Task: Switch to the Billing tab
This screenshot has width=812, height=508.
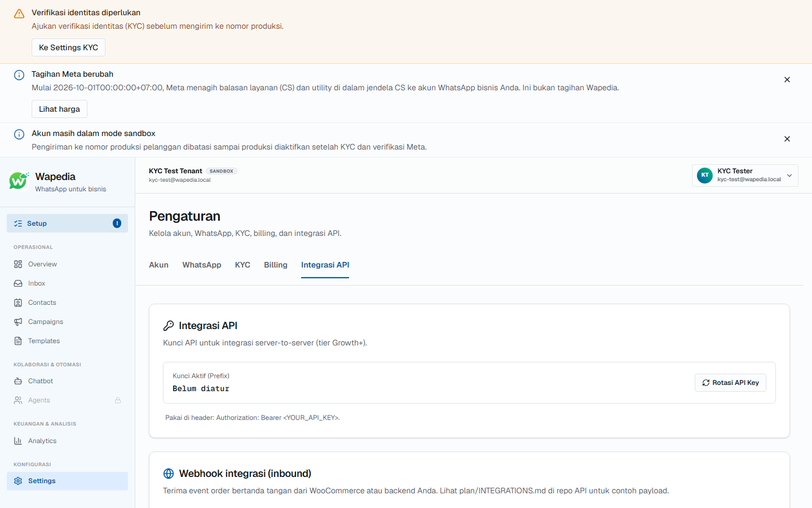Action: (x=276, y=265)
